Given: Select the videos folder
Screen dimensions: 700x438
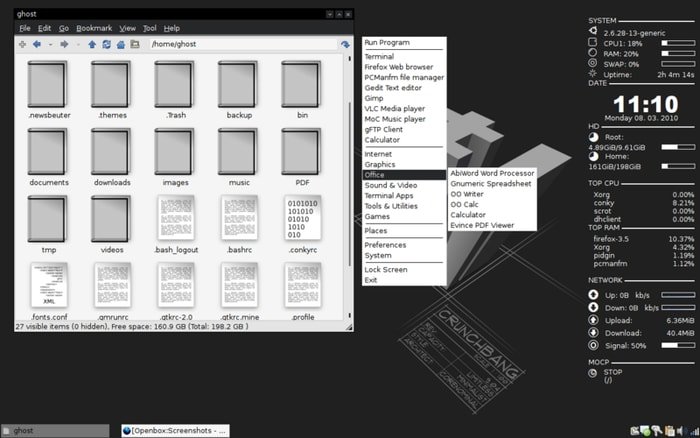Looking at the screenshot, I should coord(112,225).
